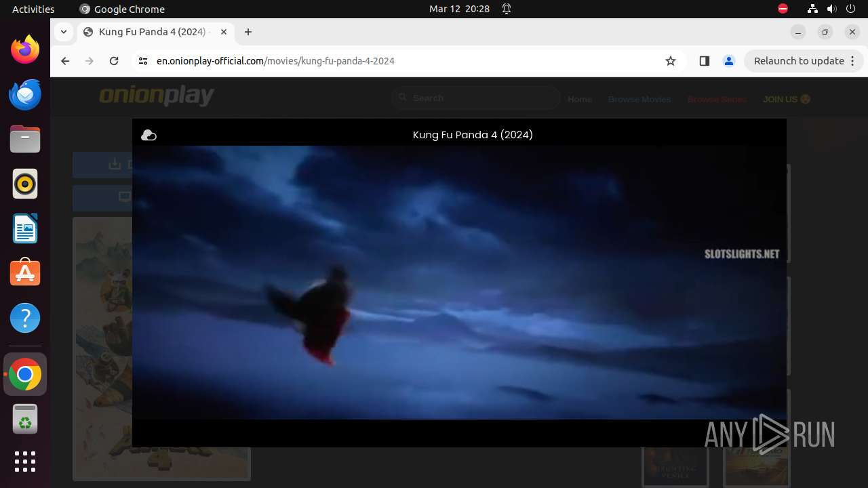
Task: Launch LibreOffice Writer from the dock
Action: pyautogui.click(x=25, y=228)
